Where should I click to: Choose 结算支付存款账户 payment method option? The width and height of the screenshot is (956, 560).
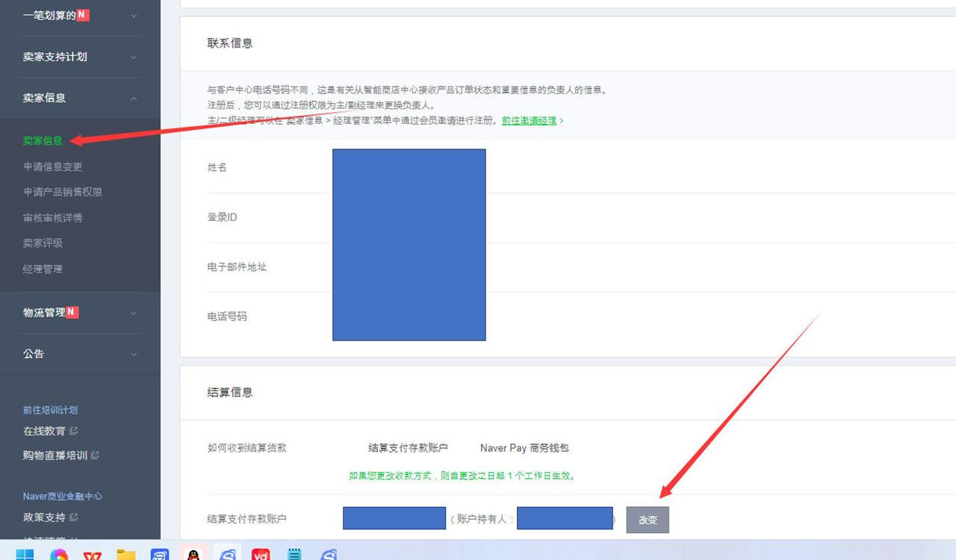point(408,448)
